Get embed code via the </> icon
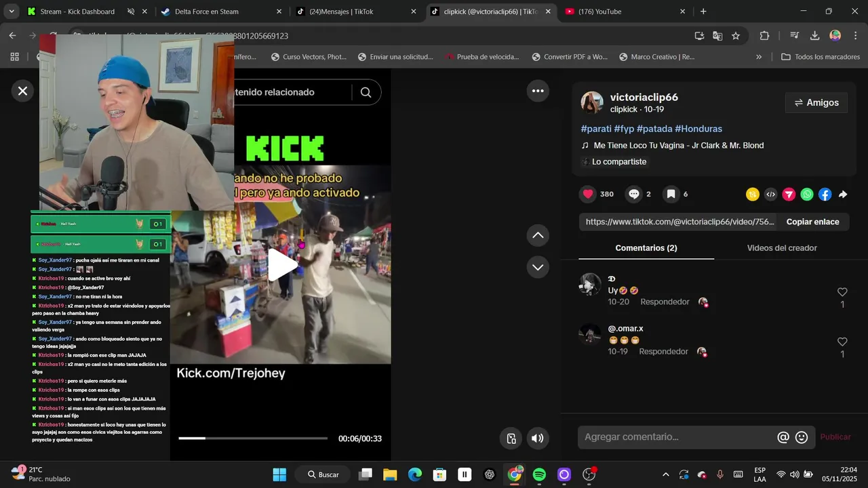 [770, 195]
